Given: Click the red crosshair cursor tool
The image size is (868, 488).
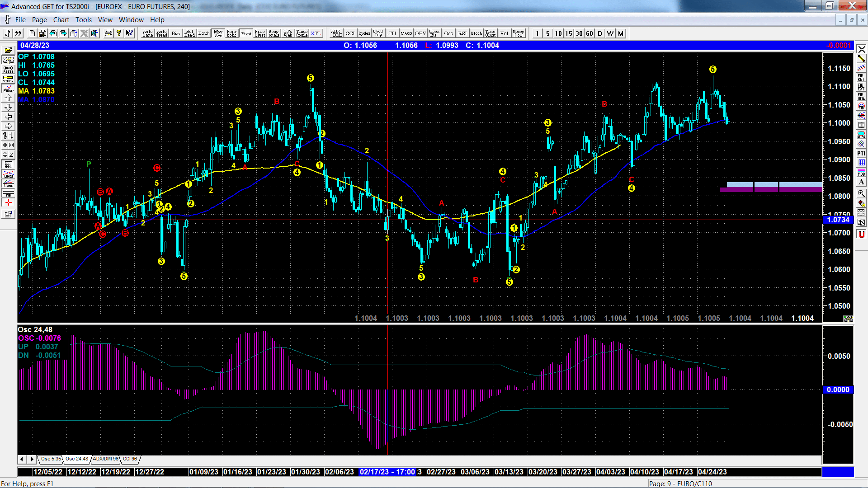Looking at the screenshot, I should click(8, 202).
